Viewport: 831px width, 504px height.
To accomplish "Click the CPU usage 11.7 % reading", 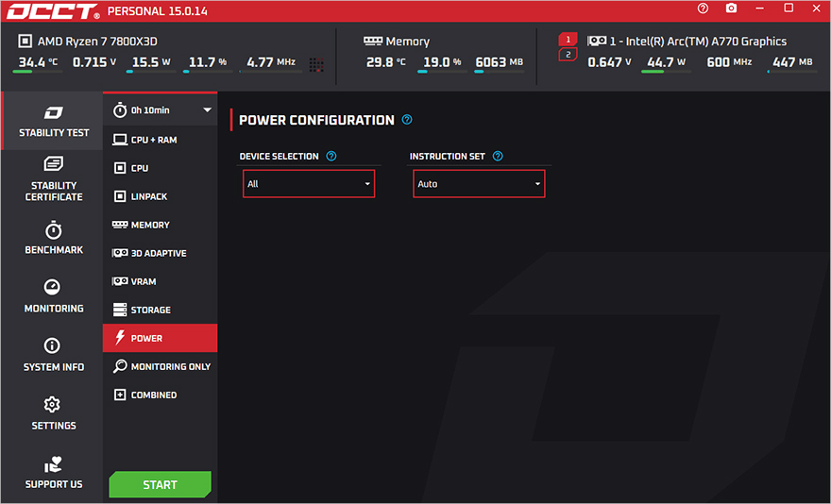I will pyautogui.click(x=208, y=62).
